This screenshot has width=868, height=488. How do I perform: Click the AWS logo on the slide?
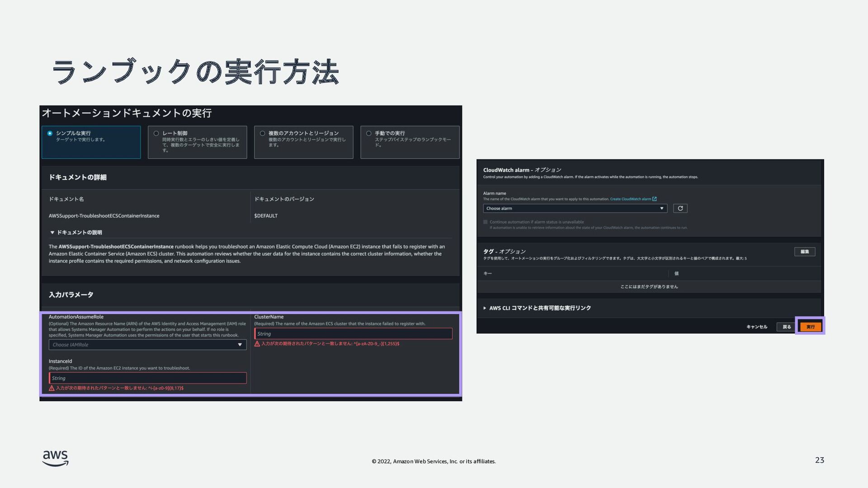pyautogui.click(x=56, y=458)
